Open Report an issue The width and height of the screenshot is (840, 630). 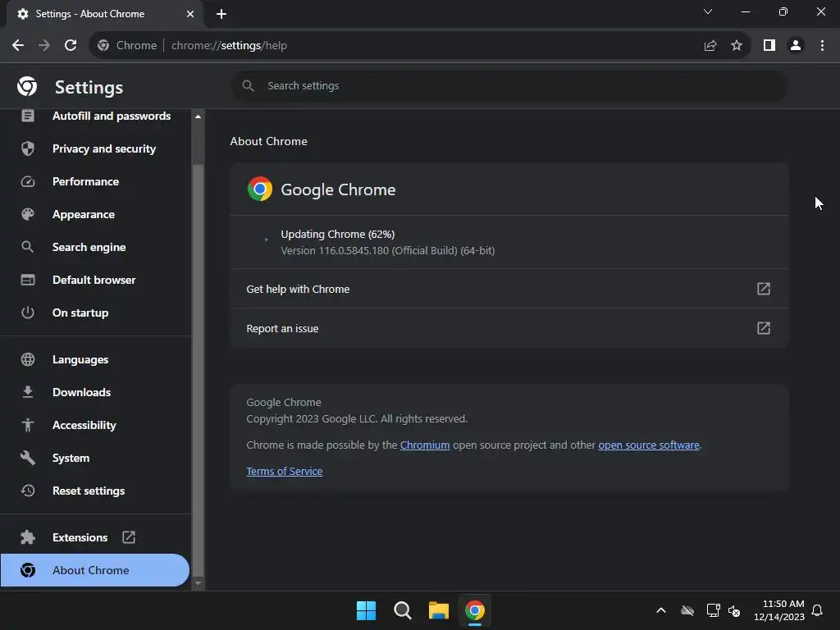tap(509, 328)
